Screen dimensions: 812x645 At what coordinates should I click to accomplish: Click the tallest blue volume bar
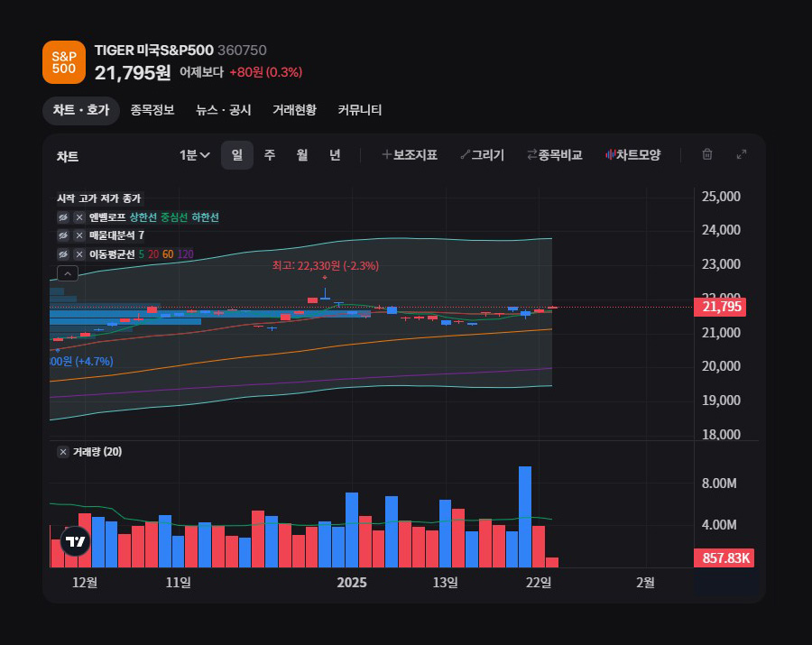525,517
